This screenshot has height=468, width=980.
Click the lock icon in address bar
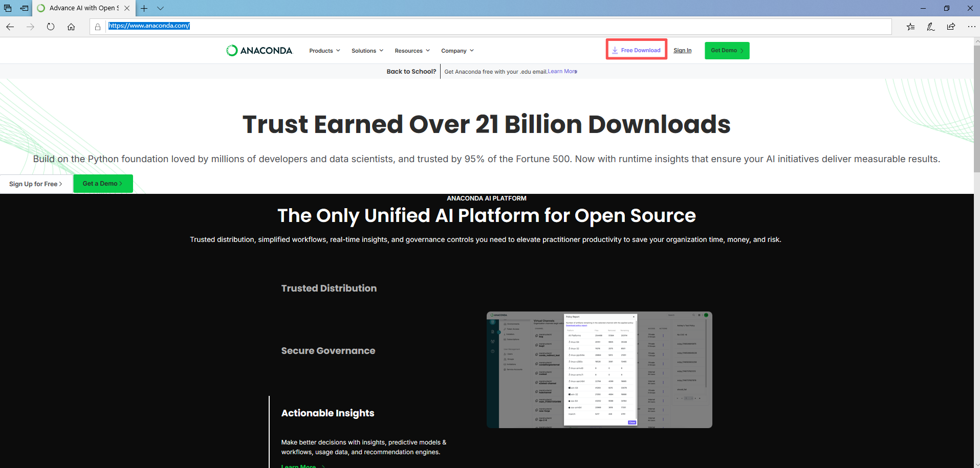[98, 27]
